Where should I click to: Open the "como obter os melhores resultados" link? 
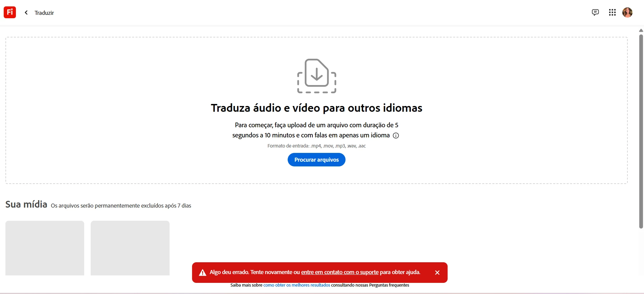(x=297, y=285)
